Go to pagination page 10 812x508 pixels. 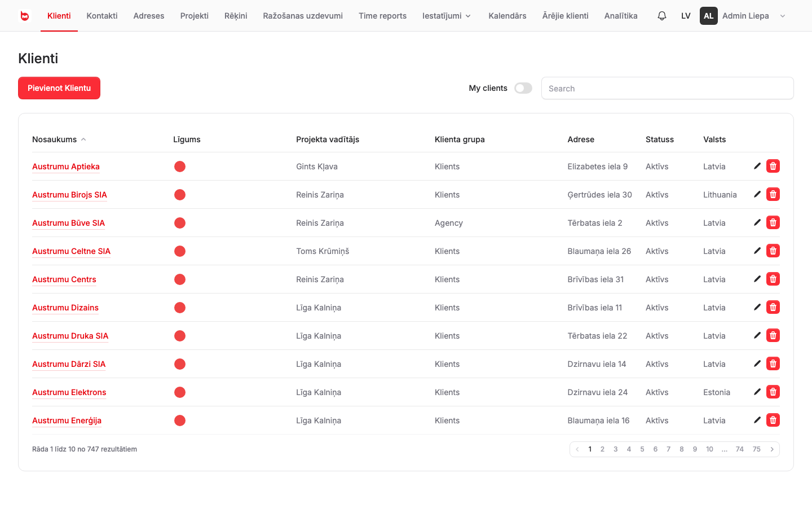pos(709,449)
